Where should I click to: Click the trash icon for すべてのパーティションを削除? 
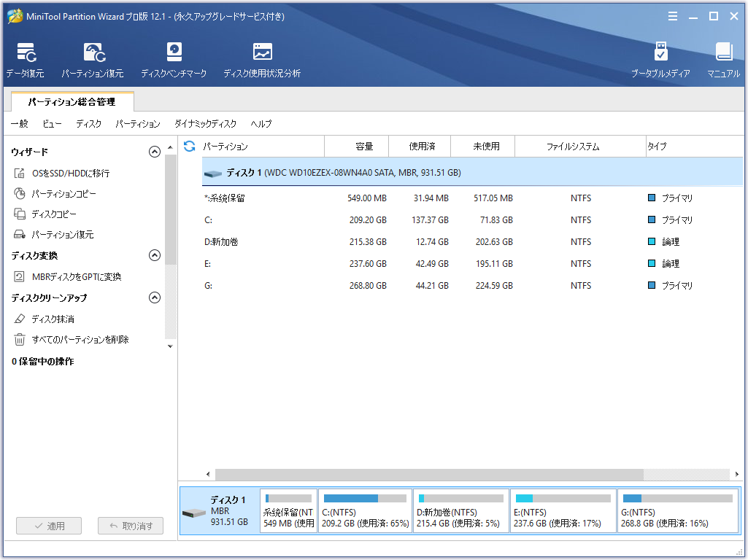pos(20,339)
